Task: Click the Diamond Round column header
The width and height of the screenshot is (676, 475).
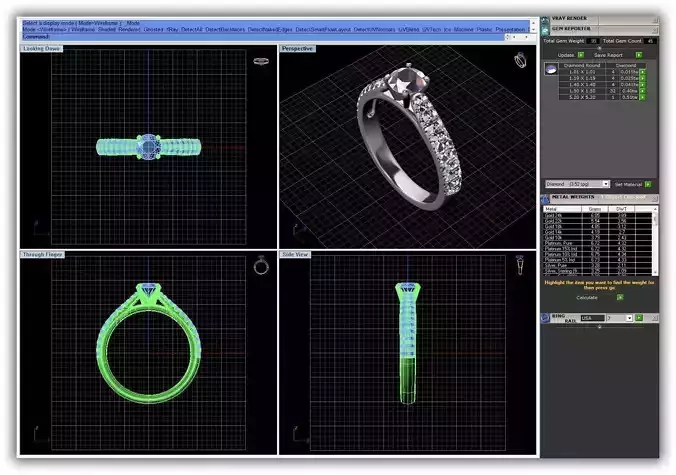Action: click(582, 66)
